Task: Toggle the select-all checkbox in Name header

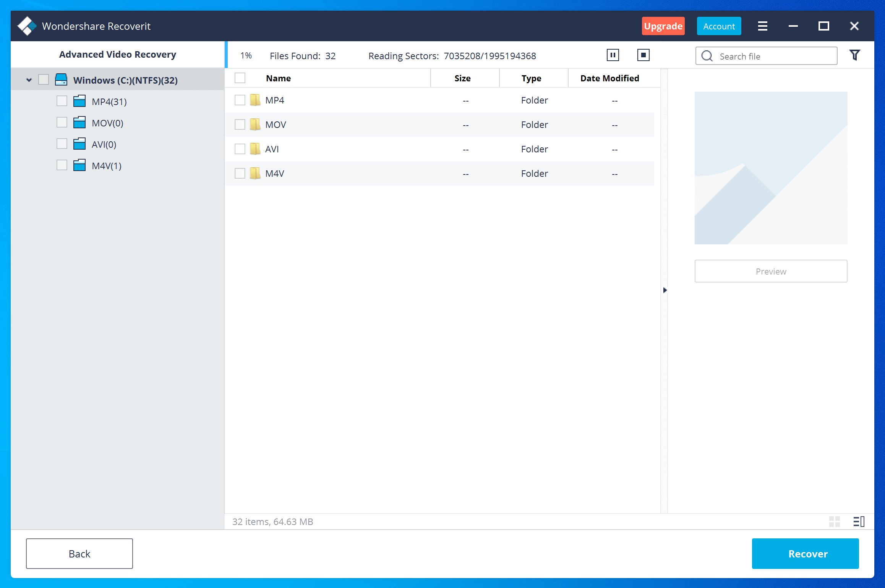Action: (x=240, y=78)
